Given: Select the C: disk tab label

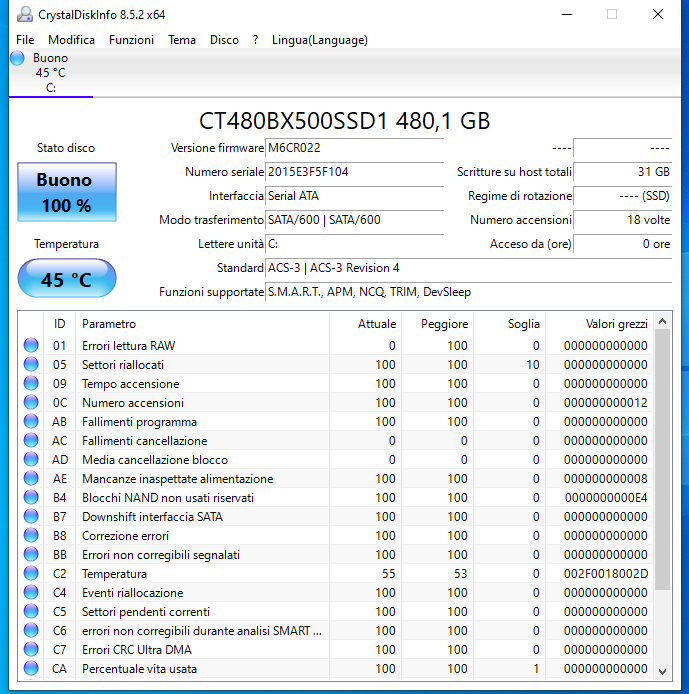Looking at the screenshot, I should point(51,88).
